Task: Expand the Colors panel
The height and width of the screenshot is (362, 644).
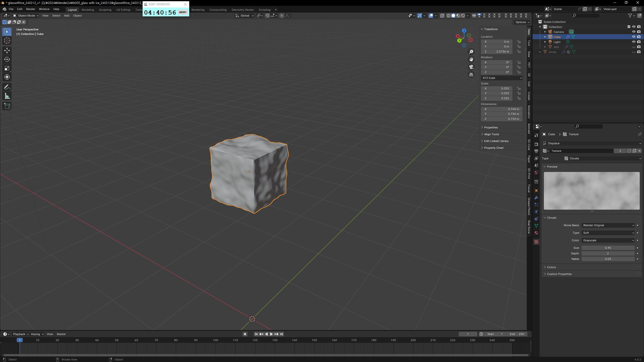Action: [x=551, y=267]
